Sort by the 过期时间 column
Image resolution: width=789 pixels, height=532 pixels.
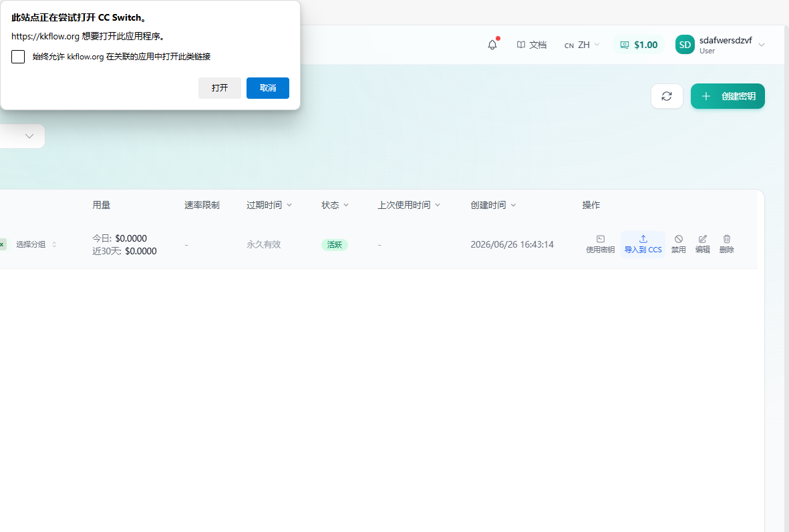[269, 205]
